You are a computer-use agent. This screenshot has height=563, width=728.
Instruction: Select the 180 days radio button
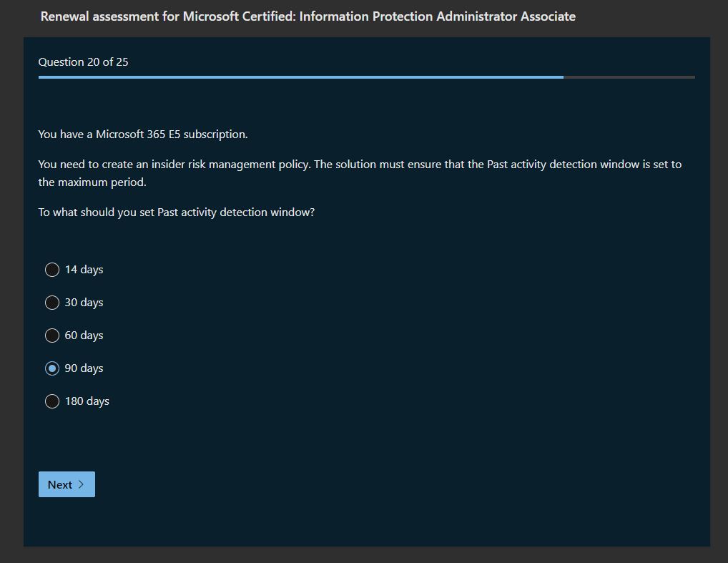[52, 401]
